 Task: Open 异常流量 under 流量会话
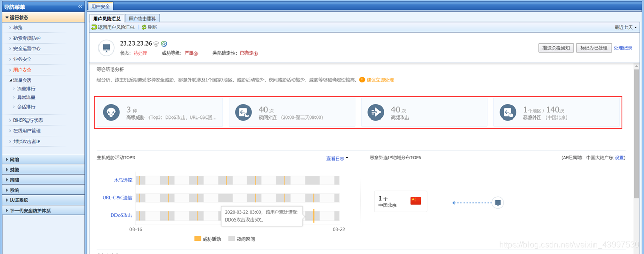pos(26,97)
